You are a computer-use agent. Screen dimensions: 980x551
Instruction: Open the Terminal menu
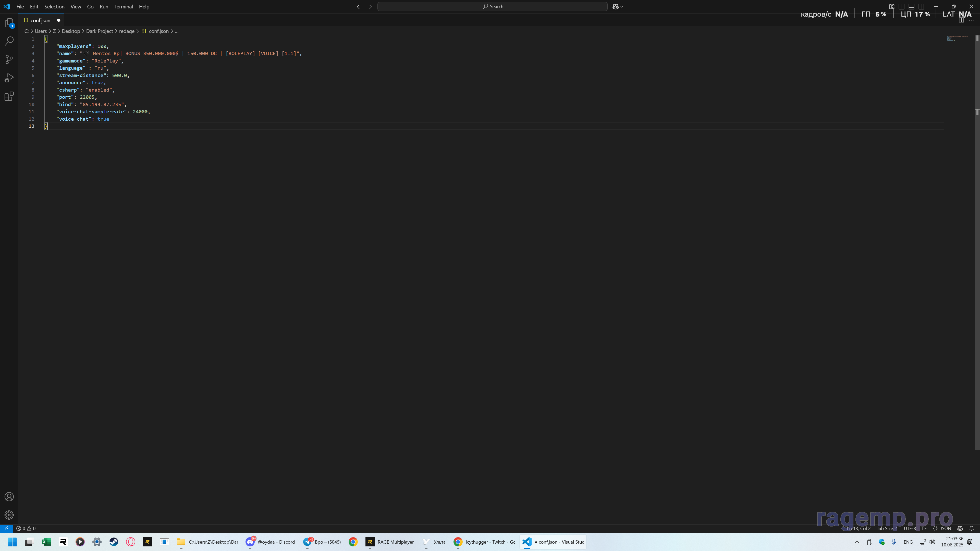pyautogui.click(x=123, y=6)
